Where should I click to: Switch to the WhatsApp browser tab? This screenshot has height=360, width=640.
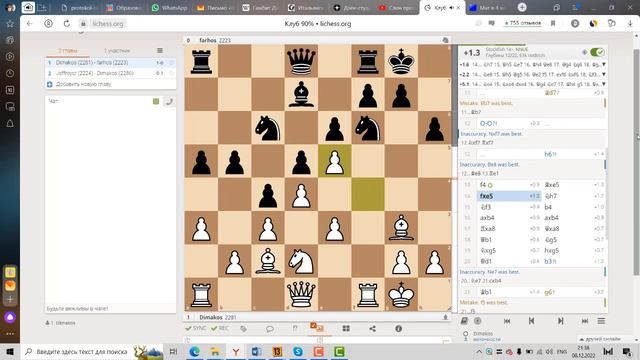[x=169, y=8]
